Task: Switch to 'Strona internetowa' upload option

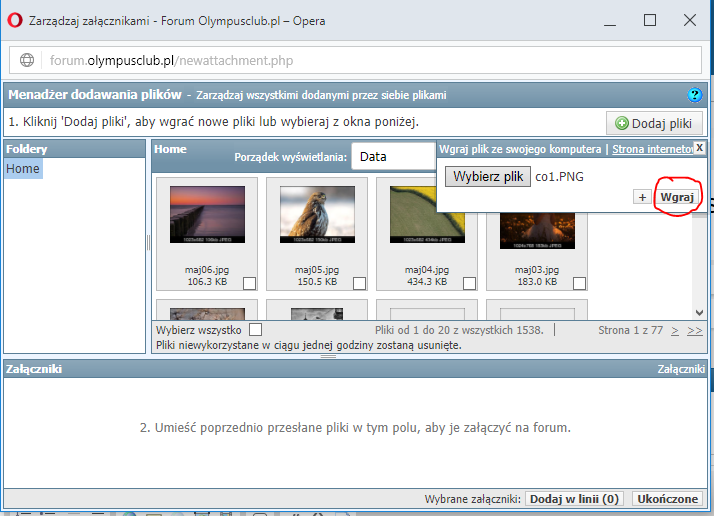Action: click(x=652, y=149)
